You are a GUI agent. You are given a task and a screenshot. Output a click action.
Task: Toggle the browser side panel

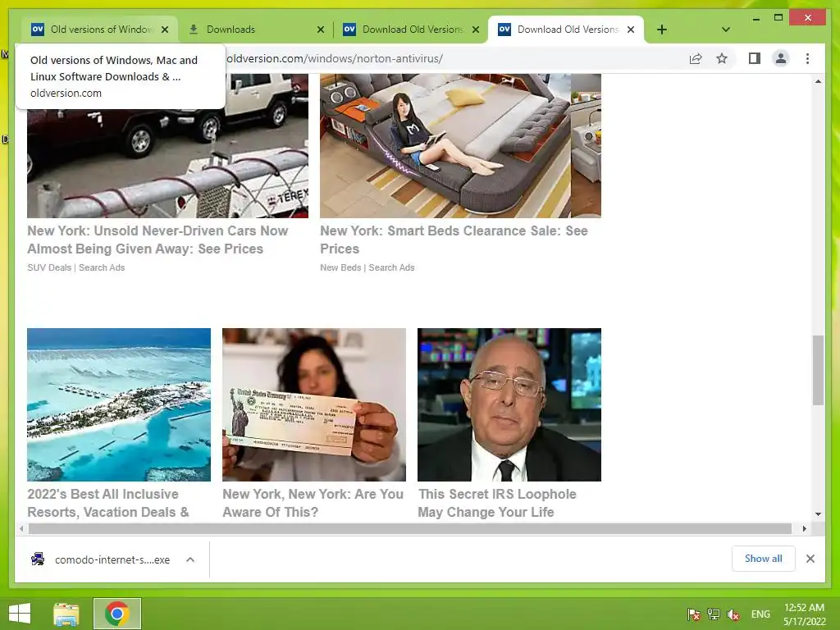pyautogui.click(x=755, y=58)
